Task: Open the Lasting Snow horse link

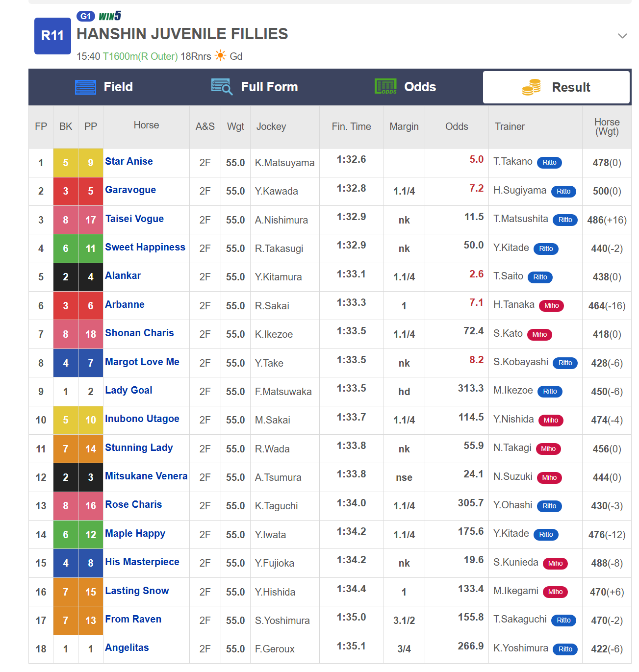Action: pos(137,591)
